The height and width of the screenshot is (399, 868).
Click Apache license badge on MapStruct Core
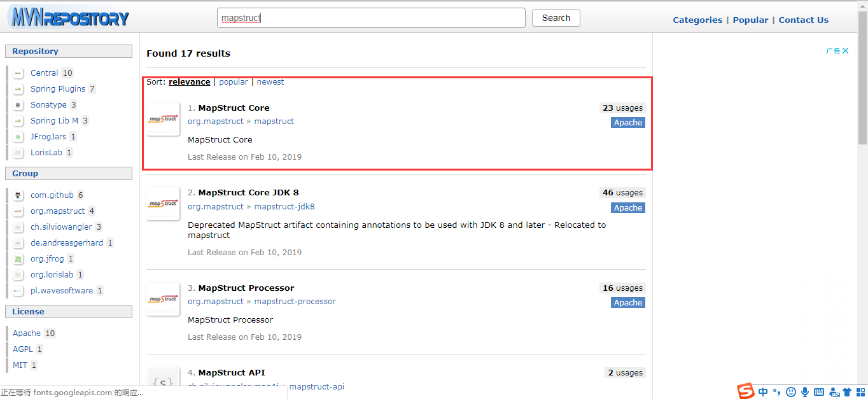click(x=628, y=123)
